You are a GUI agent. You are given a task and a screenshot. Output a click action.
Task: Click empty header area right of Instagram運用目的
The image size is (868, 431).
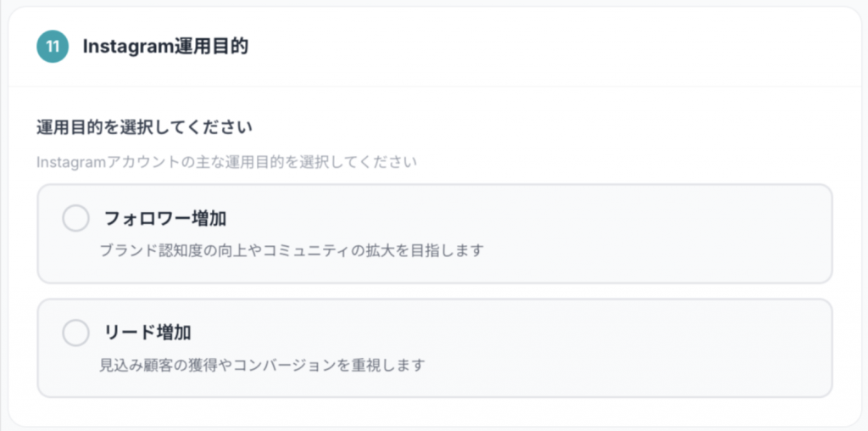pos(551,47)
